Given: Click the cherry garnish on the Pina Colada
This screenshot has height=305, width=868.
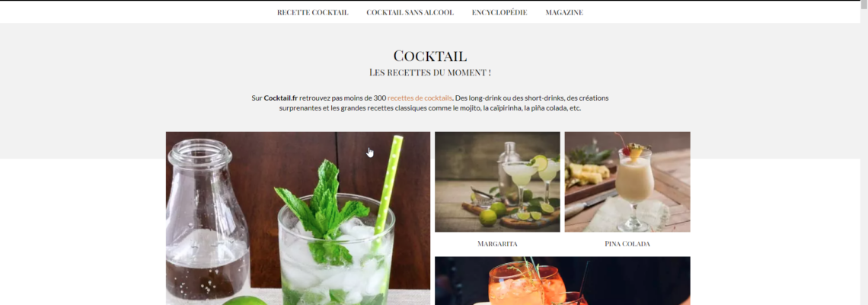Looking at the screenshot, I should pyautogui.click(x=626, y=150).
